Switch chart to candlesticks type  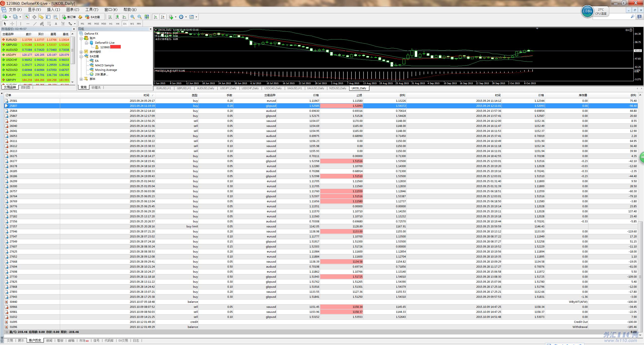[x=117, y=17]
